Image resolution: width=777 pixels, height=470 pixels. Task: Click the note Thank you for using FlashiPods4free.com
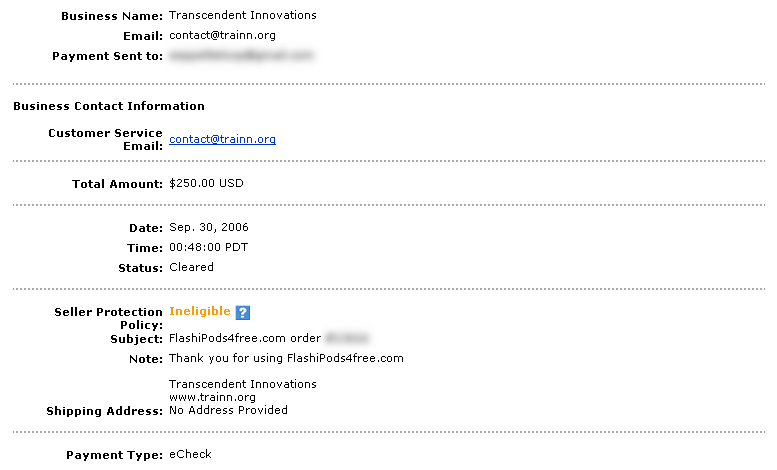(286, 358)
